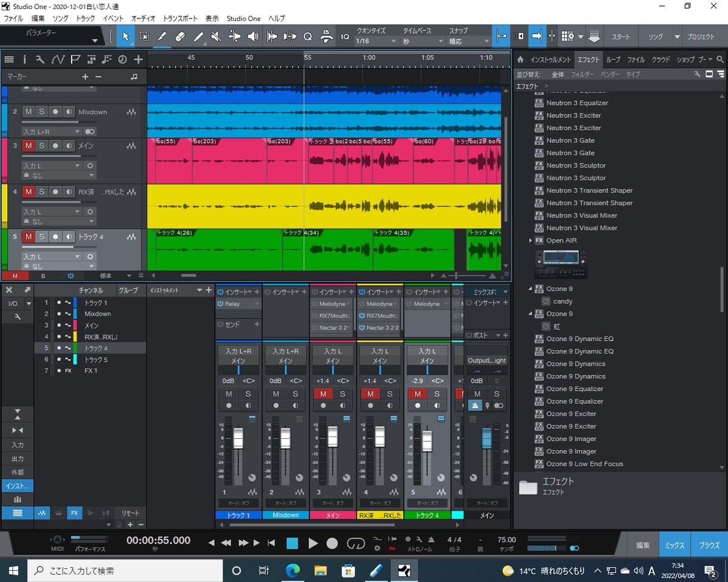
Task: Open the タイムベース dropdown
Action: coord(424,41)
